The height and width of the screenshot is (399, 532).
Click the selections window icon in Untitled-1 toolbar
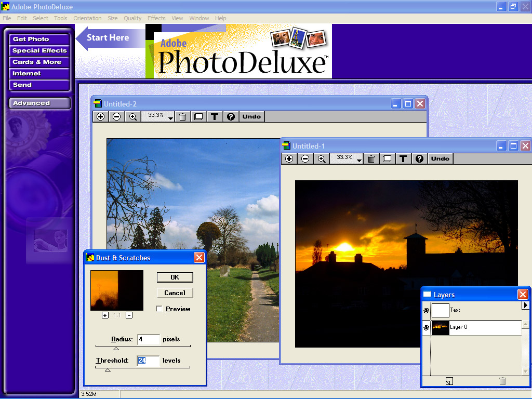coord(387,159)
